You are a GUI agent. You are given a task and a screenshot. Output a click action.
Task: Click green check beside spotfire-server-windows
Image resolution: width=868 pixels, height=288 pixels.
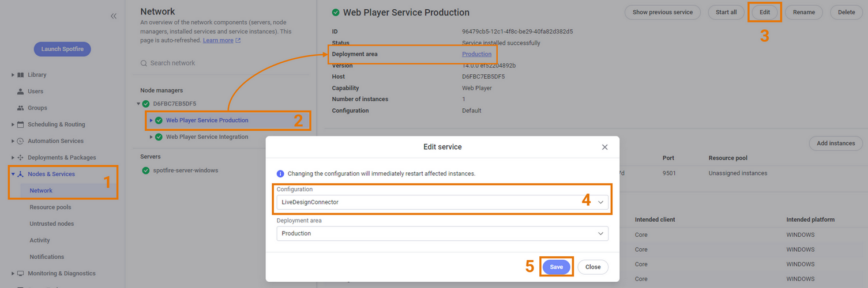coord(146,170)
